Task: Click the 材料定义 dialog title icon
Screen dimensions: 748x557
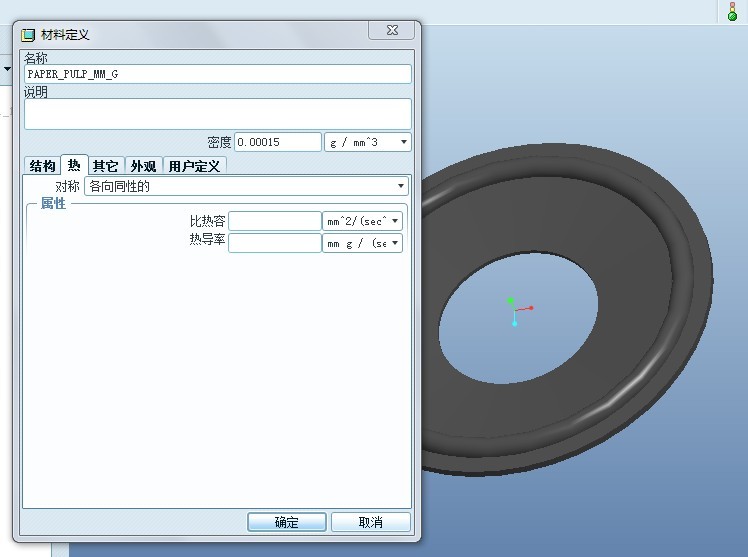Action: 29,35
